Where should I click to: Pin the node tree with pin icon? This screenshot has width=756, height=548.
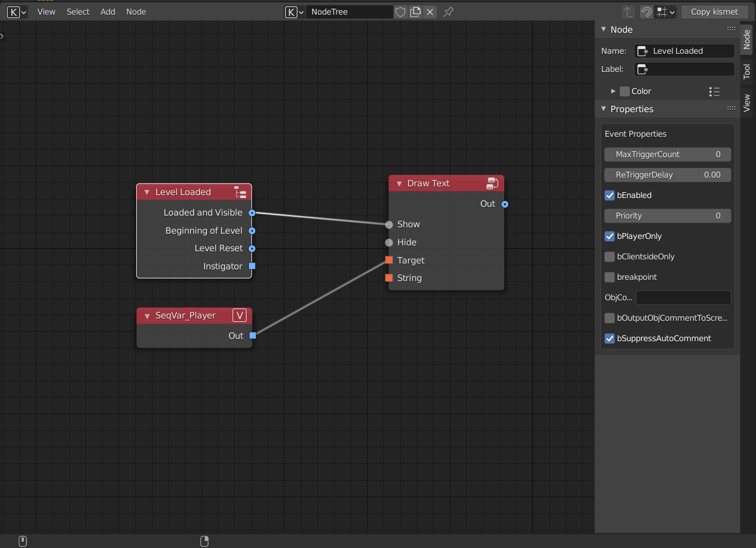tap(448, 12)
